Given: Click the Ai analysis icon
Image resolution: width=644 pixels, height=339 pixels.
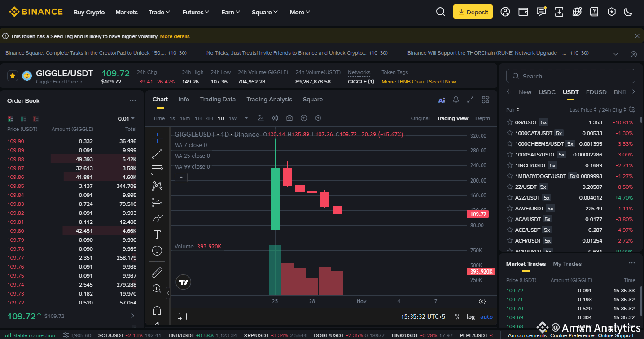Looking at the screenshot, I should 442,100.
